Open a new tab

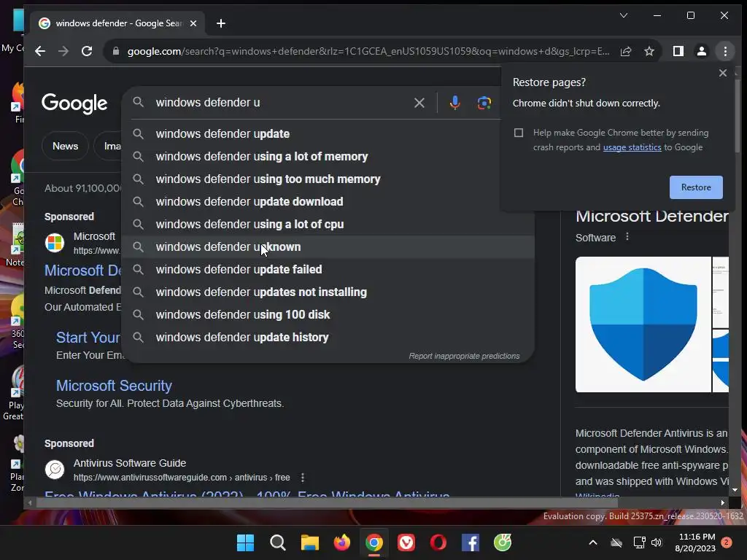tap(220, 23)
